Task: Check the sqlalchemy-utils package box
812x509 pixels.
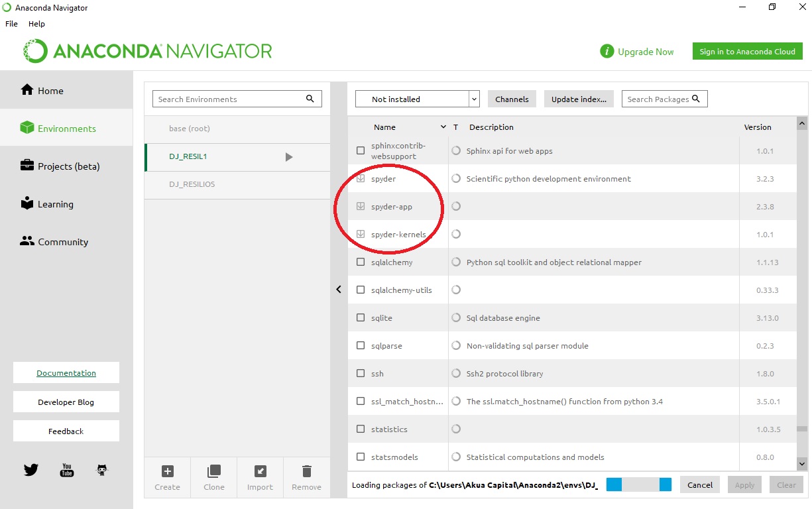Action: [x=361, y=290]
